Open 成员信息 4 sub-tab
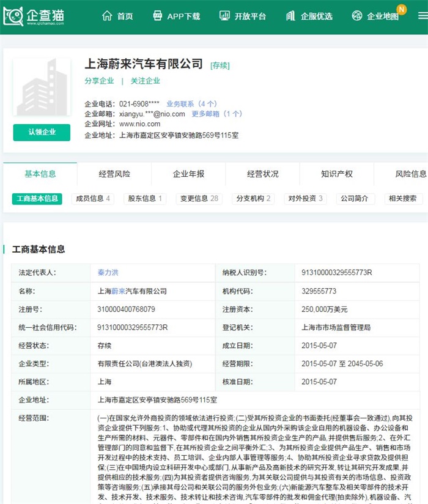Viewport: 428px width, 504px height. pyautogui.click(x=93, y=199)
